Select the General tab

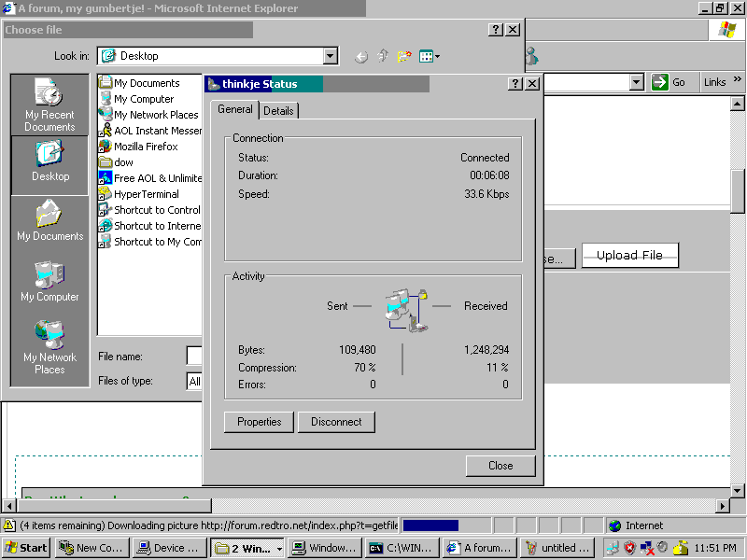234,110
